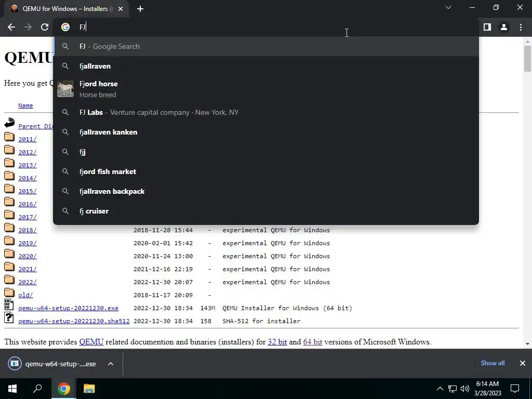
Task: Open the 2014/ folder link
Action: 27,178
